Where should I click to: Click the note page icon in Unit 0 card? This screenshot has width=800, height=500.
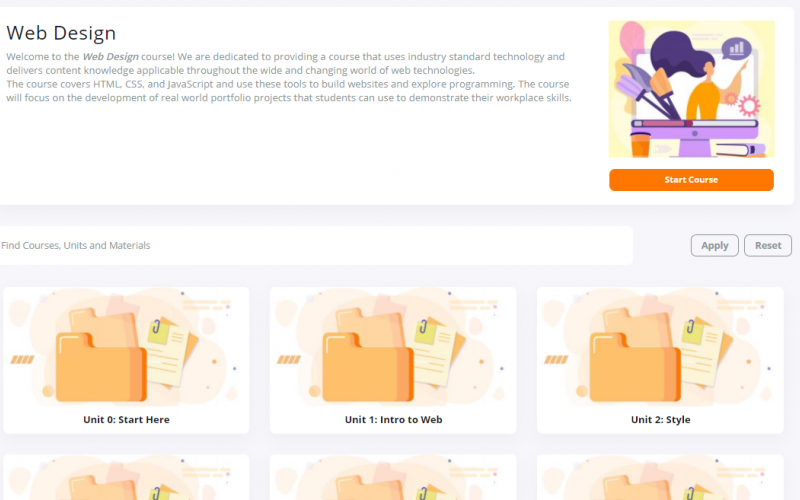pyautogui.click(x=172, y=352)
